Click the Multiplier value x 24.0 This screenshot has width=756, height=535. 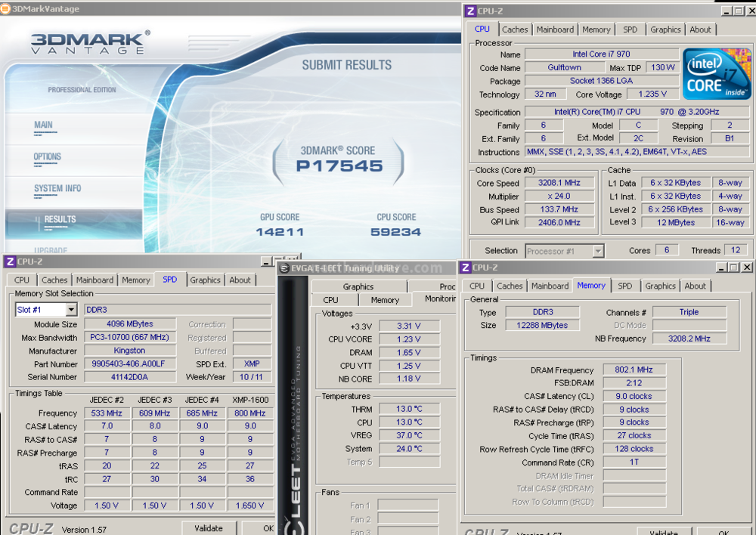559,196
